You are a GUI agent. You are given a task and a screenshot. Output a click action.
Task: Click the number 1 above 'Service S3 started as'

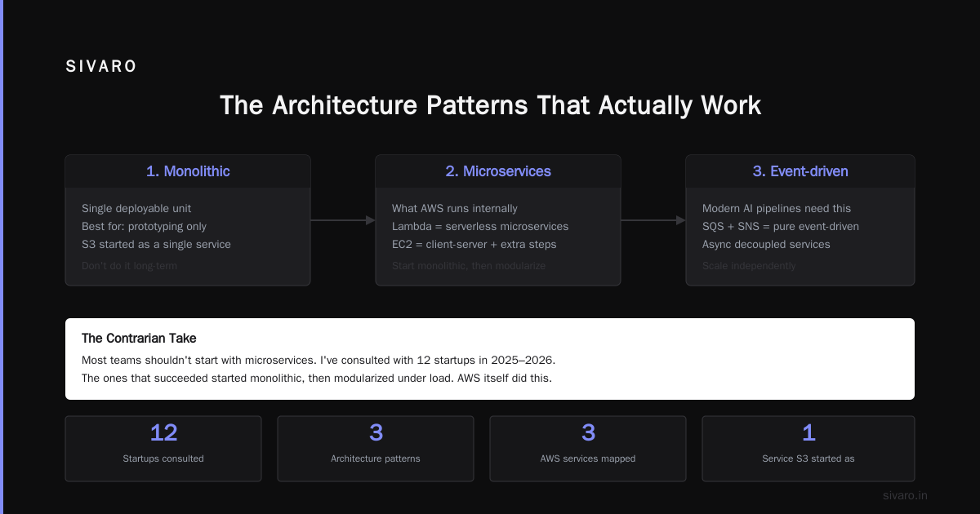(x=808, y=432)
